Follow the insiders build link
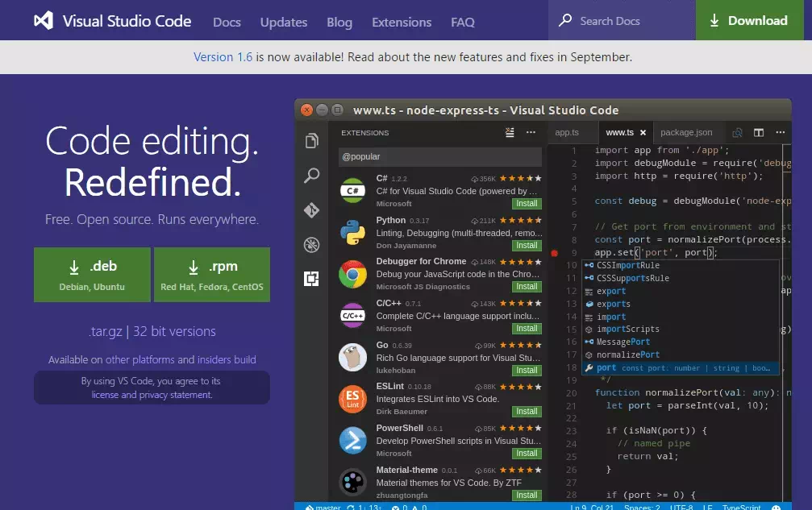The height and width of the screenshot is (510, 812). tap(227, 359)
